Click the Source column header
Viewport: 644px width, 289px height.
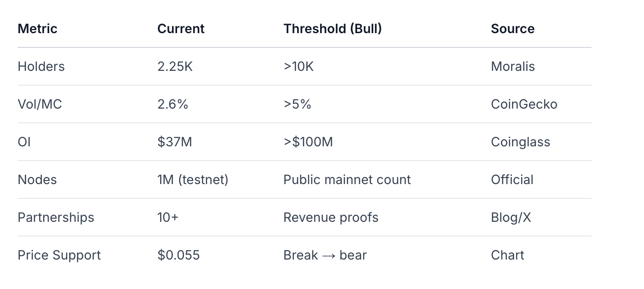tap(512, 29)
